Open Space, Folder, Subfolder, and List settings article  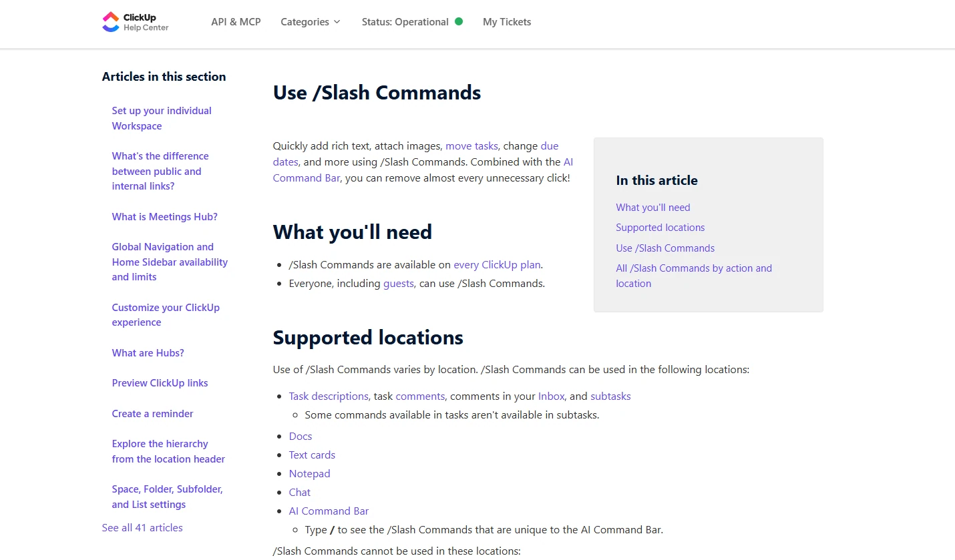[168, 497]
